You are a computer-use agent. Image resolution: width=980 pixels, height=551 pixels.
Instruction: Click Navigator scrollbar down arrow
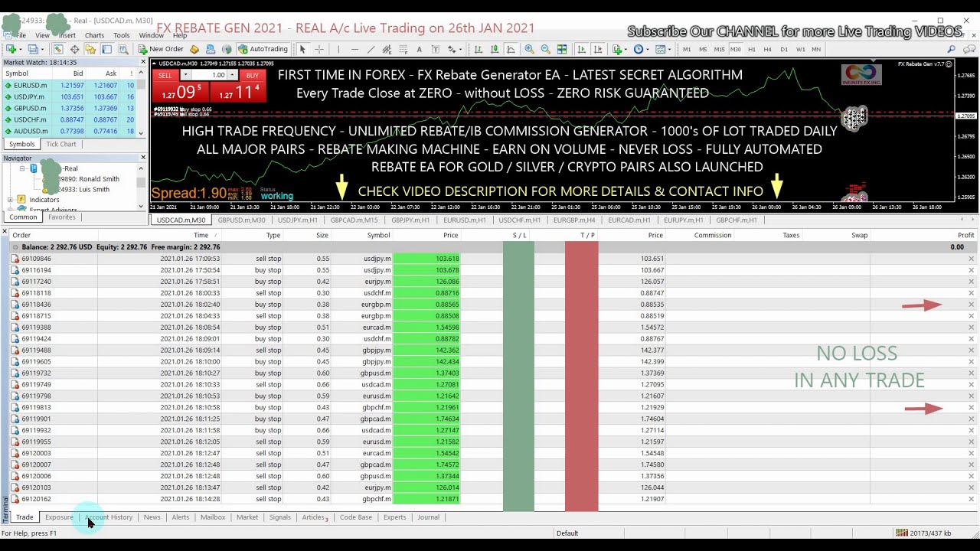click(141, 206)
